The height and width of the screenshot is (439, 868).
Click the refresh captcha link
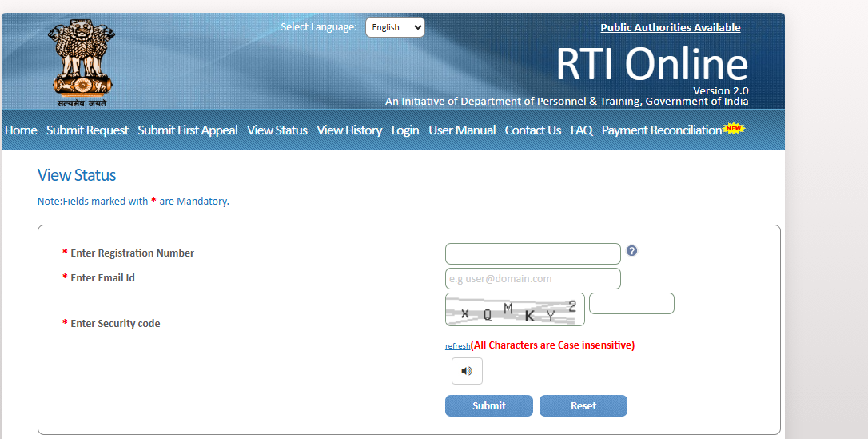(458, 346)
